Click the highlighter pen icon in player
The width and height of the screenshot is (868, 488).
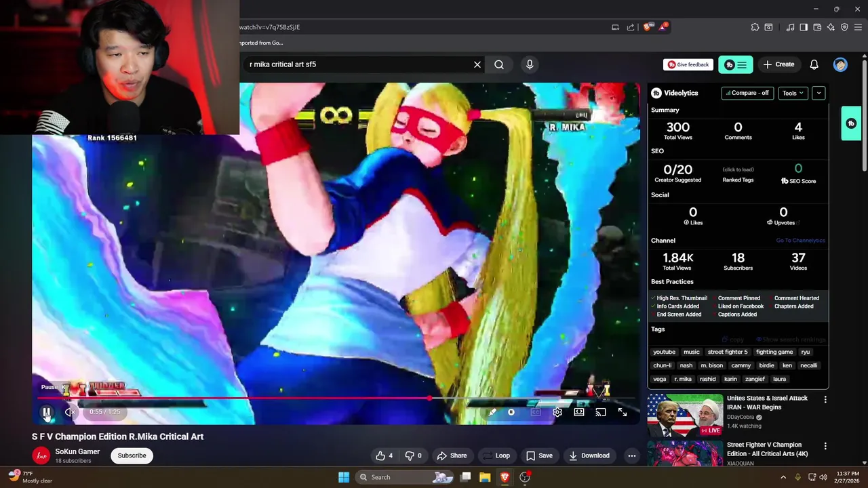point(492,412)
